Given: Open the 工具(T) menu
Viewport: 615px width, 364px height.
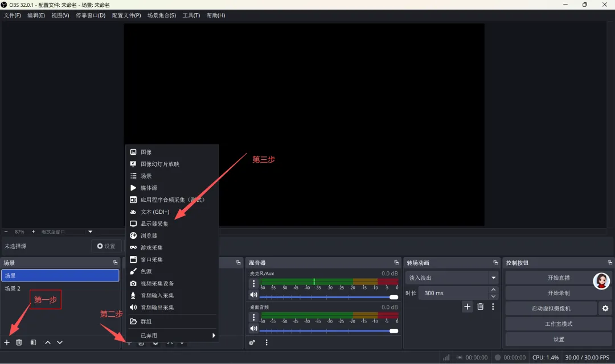Looking at the screenshot, I should [191, 15].
